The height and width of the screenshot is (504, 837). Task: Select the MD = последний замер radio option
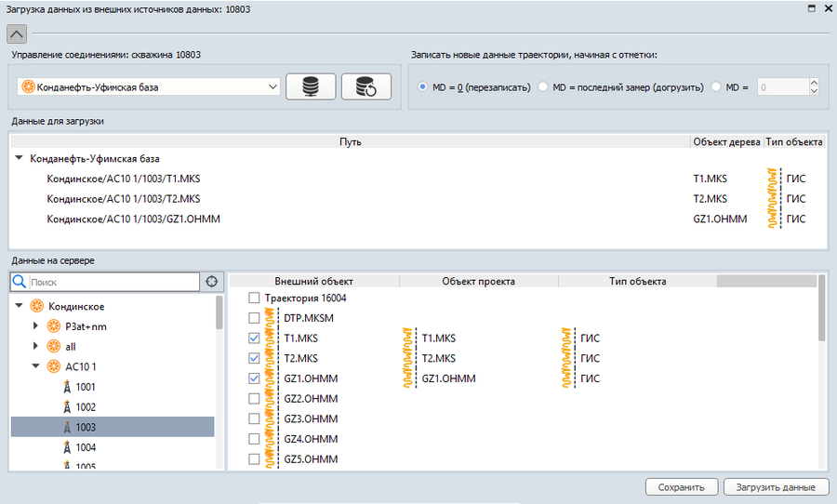point(544,86)
